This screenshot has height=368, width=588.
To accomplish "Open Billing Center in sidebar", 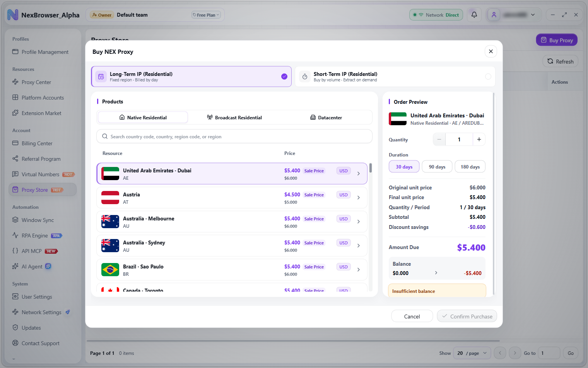I will (x=43, y=143).
